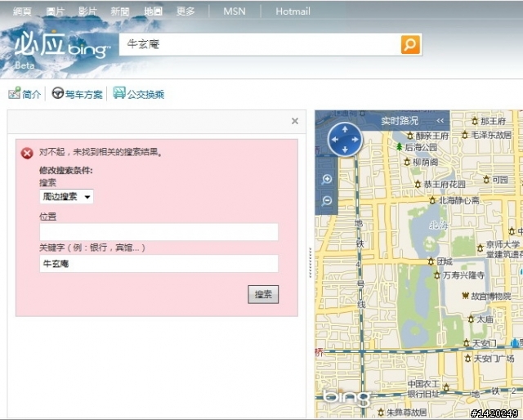Select the 故宫博物院 museum marker
This screenshot has width=523, height=420.
tap(465, 296)
